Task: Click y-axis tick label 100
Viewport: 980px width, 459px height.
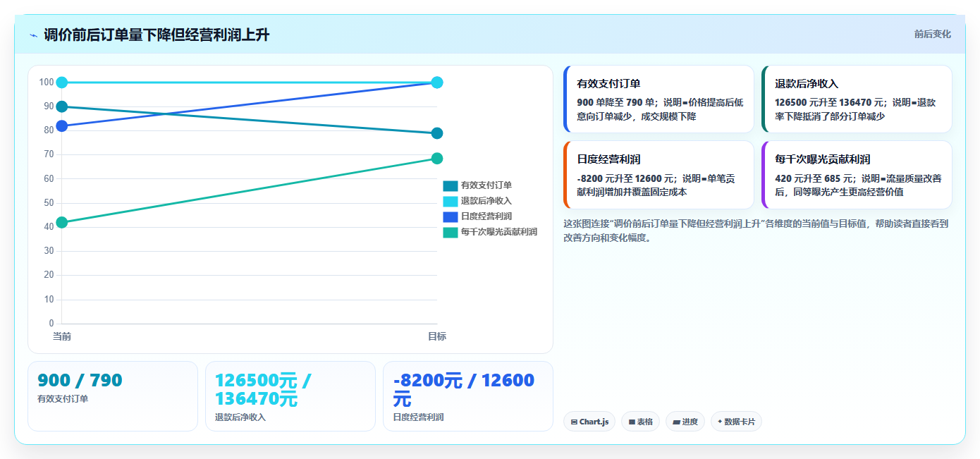Action: [47, 82]
